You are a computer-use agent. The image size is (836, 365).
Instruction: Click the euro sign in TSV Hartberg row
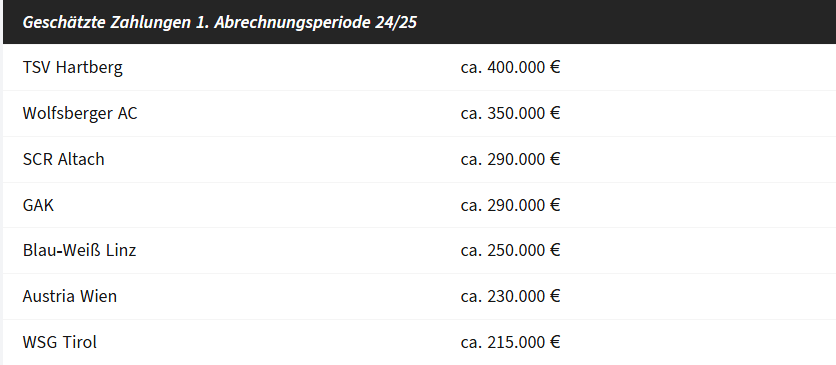pos(555,68)
